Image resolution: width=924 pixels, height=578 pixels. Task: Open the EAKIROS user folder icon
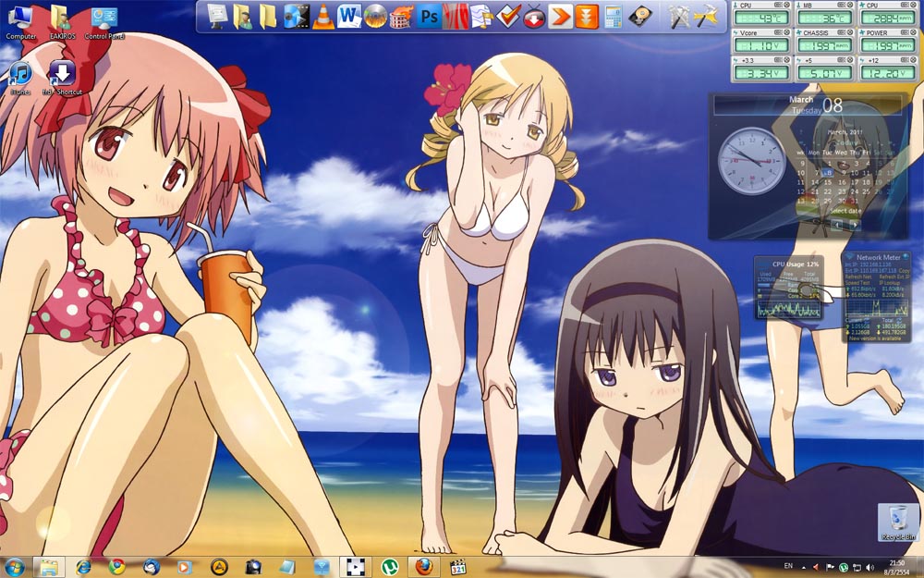(62, 22)
